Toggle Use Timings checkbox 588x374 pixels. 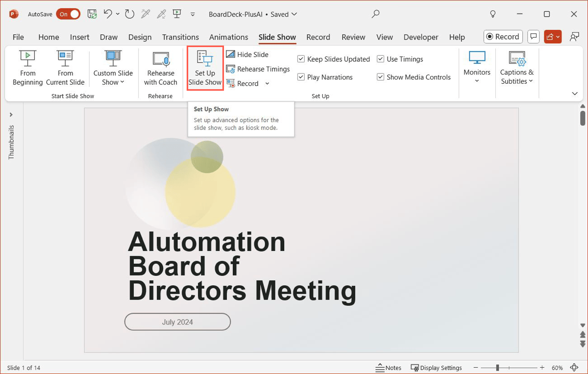[400, 59]
